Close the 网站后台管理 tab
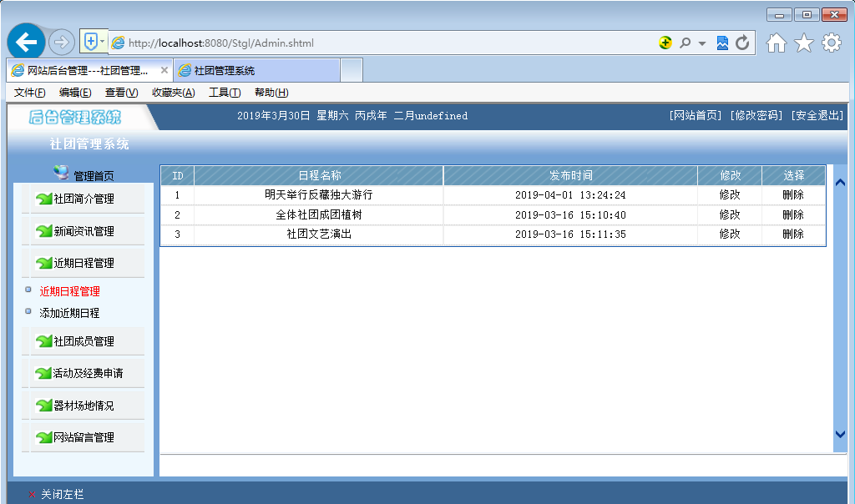The height and width of the screenshot is (504, 855). tap(164, 70)
